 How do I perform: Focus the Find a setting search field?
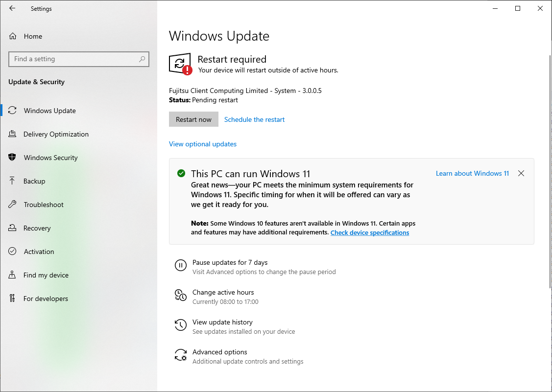click(79, 59)
